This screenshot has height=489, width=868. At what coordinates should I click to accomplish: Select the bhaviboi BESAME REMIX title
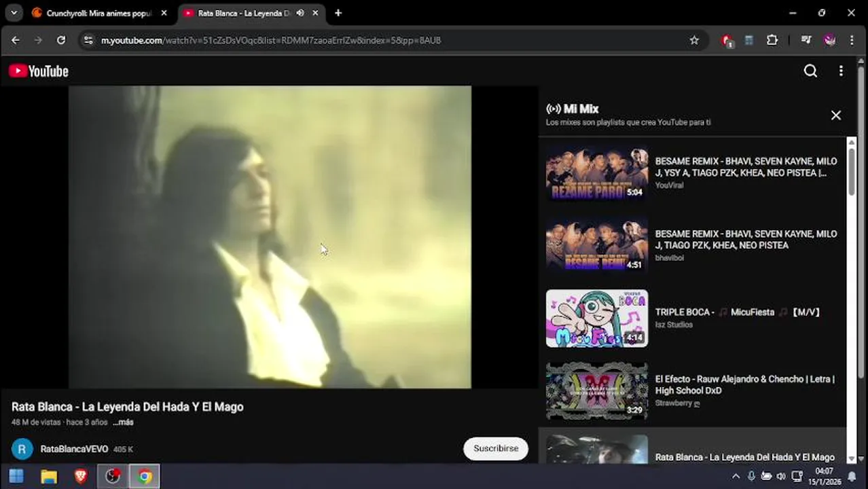click(746, 239)
